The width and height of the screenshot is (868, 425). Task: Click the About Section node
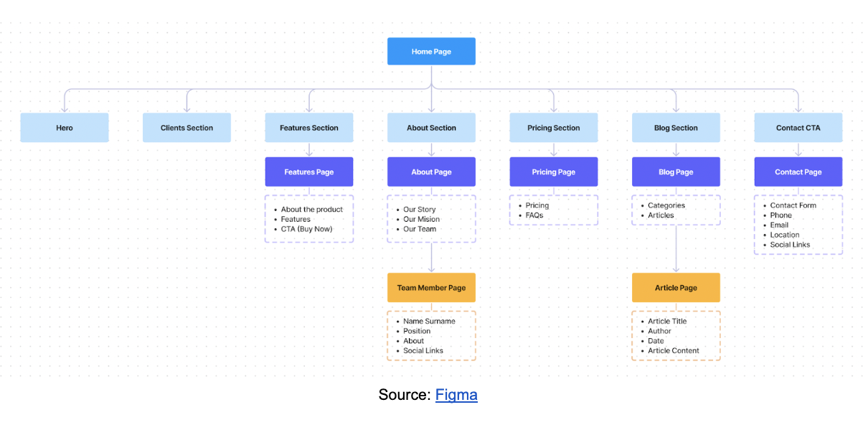coord(431,128)
